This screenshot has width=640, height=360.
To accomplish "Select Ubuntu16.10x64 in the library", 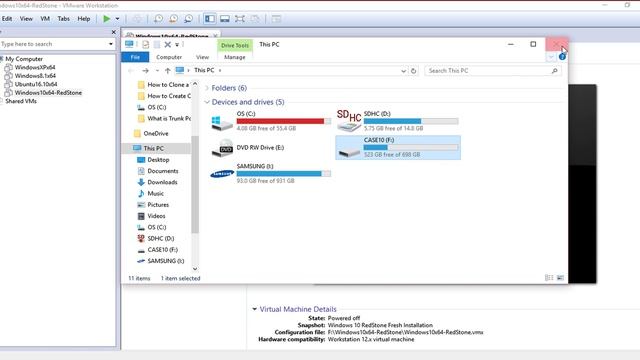I will pyautogui.click(x=36, y=84).
